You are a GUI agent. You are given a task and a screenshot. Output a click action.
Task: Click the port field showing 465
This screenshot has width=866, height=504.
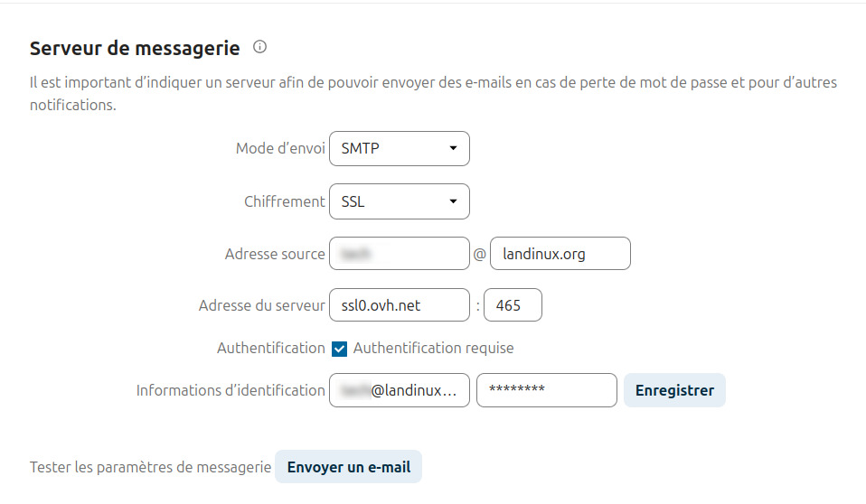click(x=513, y=305)
